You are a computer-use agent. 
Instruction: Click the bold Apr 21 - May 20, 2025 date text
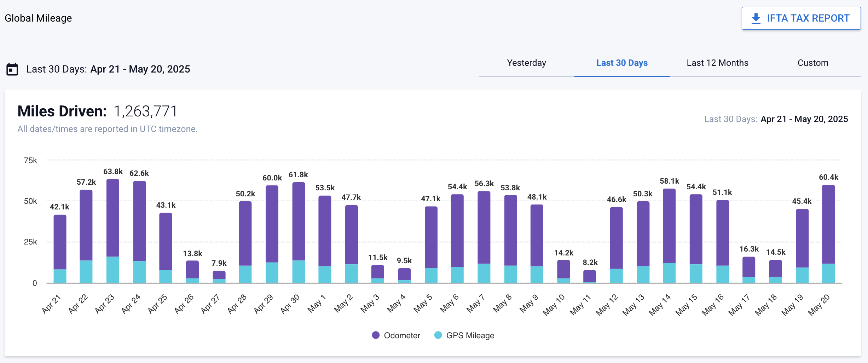pos(140,69)
